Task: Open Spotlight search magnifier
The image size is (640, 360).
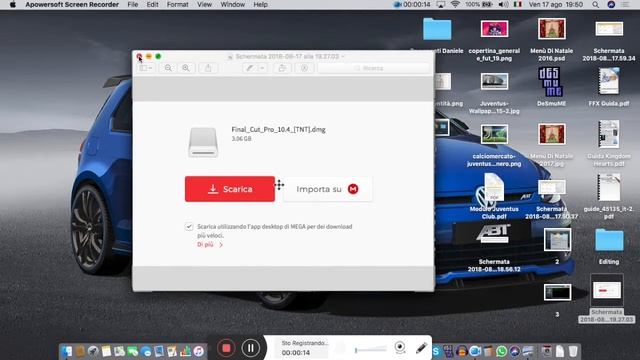Action: [596, 4]
